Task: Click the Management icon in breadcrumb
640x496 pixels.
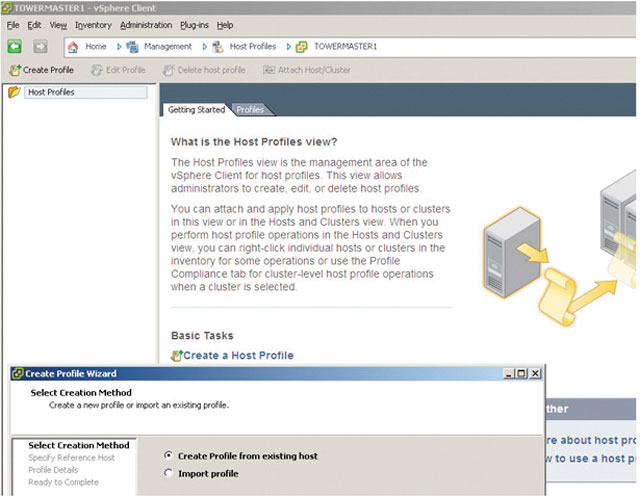Action: tap(132, 47)
